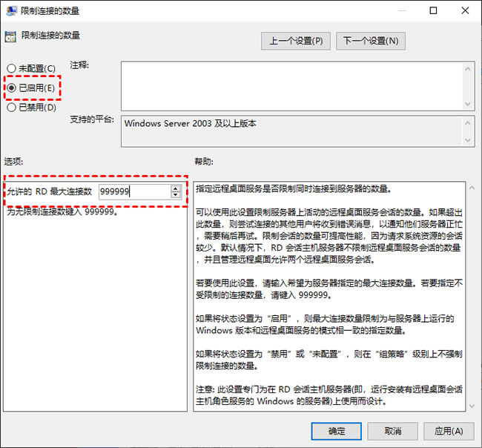The height and width of the screenshot is (448, 482).
Task: Click the policy setting icon beside 限制连接的数量
Action: [10, 36]
